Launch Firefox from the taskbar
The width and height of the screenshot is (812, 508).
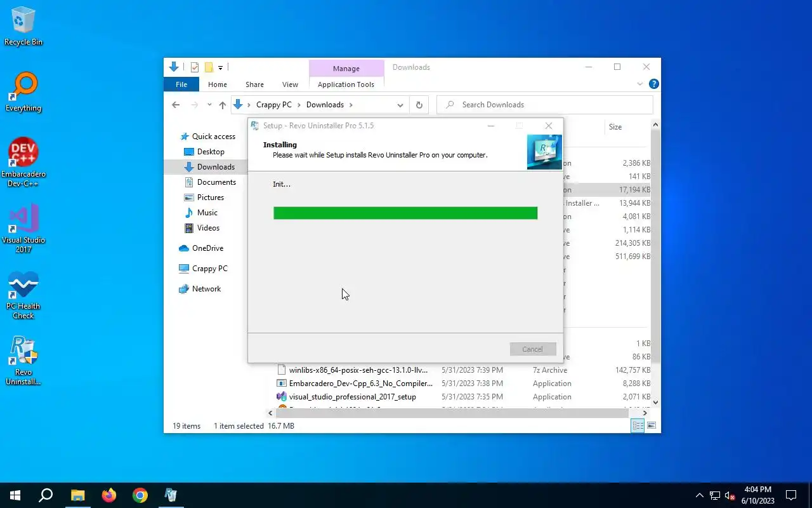coord(109,495)
